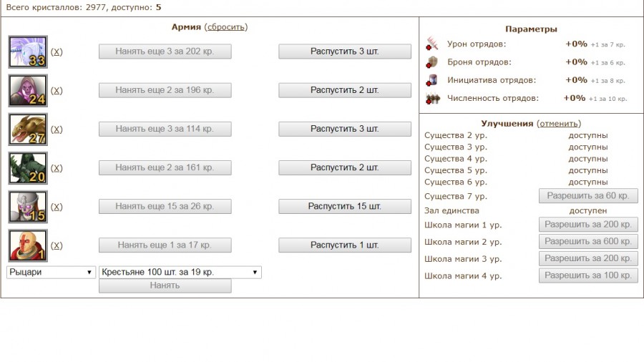Screen dimensions: 644x362
Task: Click the Существа 2 ур. row label
Action: 456,135
